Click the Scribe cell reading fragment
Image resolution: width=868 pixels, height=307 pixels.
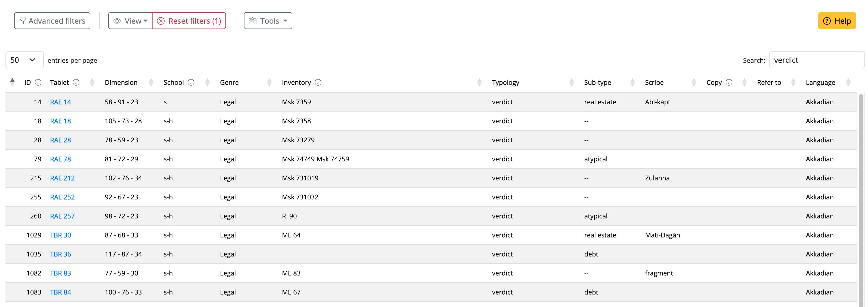tap(659, 273)
